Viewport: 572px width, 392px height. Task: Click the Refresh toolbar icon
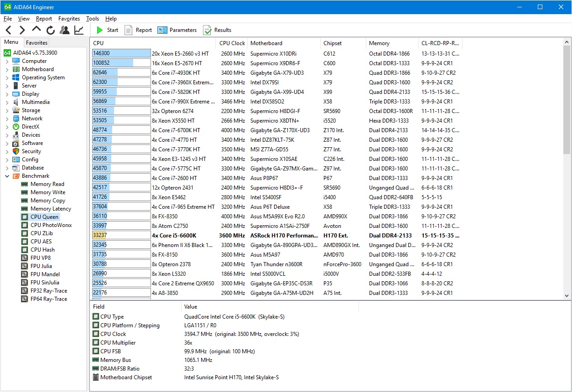pos(51,30)
